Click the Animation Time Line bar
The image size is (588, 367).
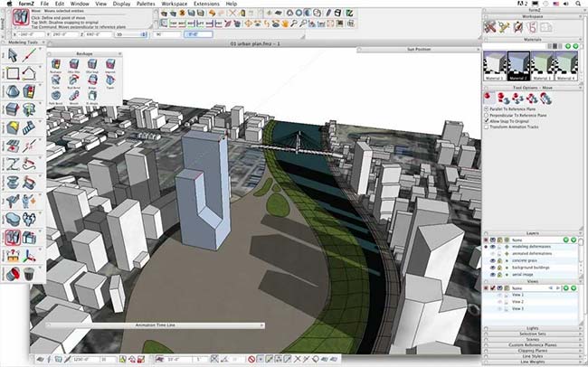click(x=156, y=325)
